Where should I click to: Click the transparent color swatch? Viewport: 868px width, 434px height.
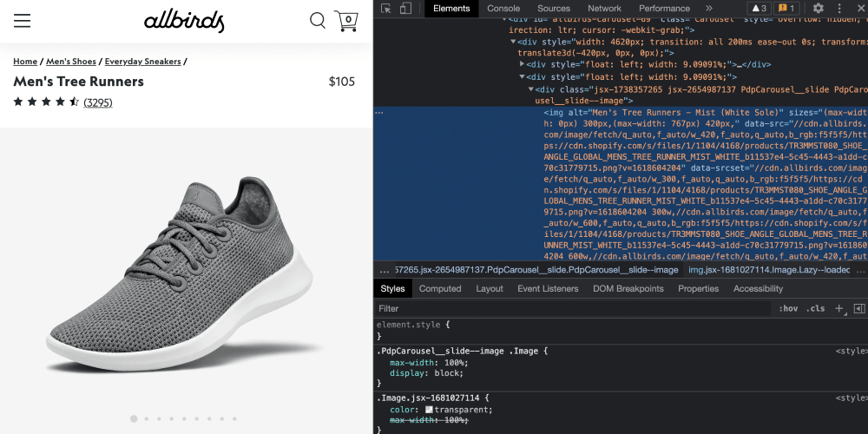point(429,410)
